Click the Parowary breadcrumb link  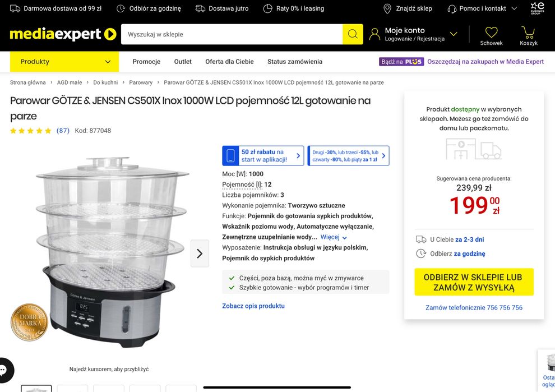141,82
